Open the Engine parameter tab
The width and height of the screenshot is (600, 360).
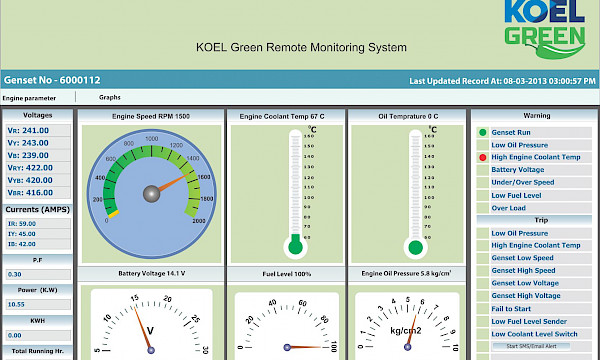[29, 98]
